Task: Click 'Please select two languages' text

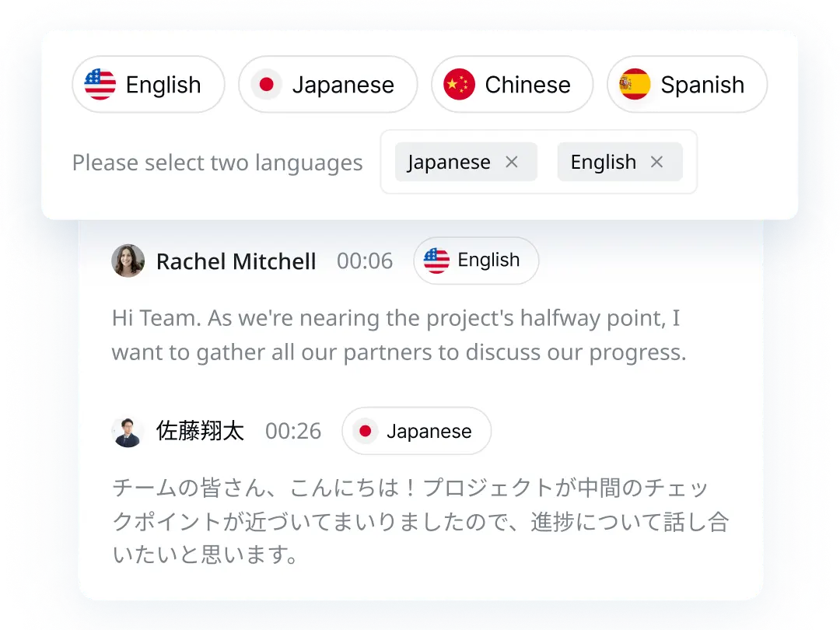Action: coord(218,163)
